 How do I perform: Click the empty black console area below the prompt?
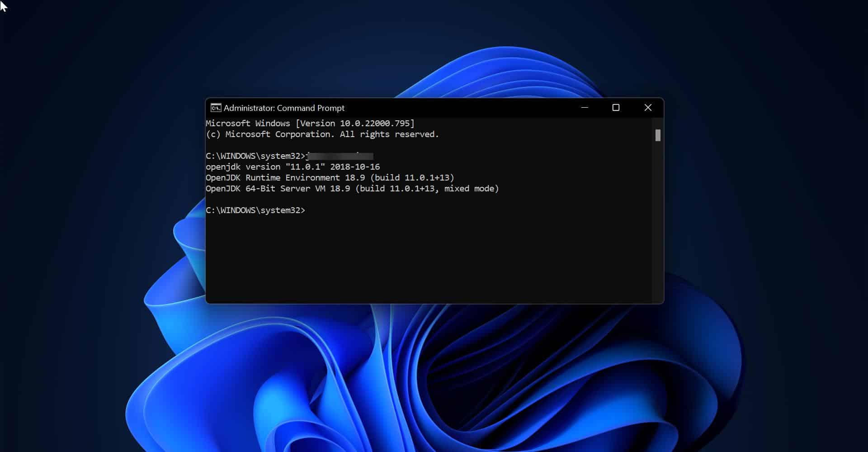click(429, 258)
